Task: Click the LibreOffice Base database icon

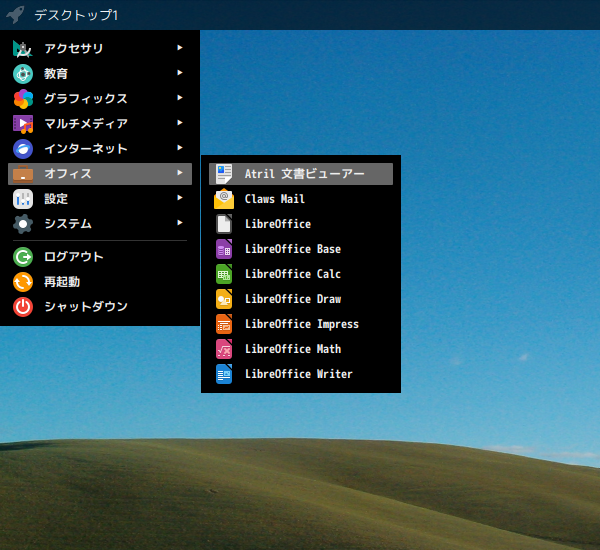Action: (224, 249)
